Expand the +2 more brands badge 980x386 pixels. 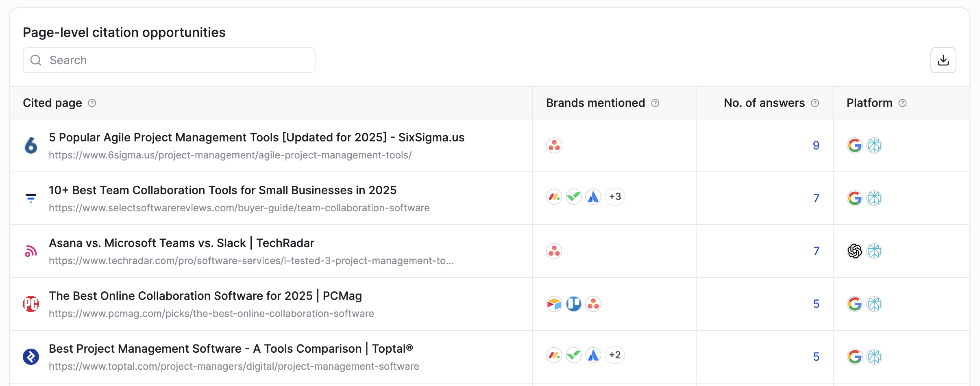(x=615, y=355)
